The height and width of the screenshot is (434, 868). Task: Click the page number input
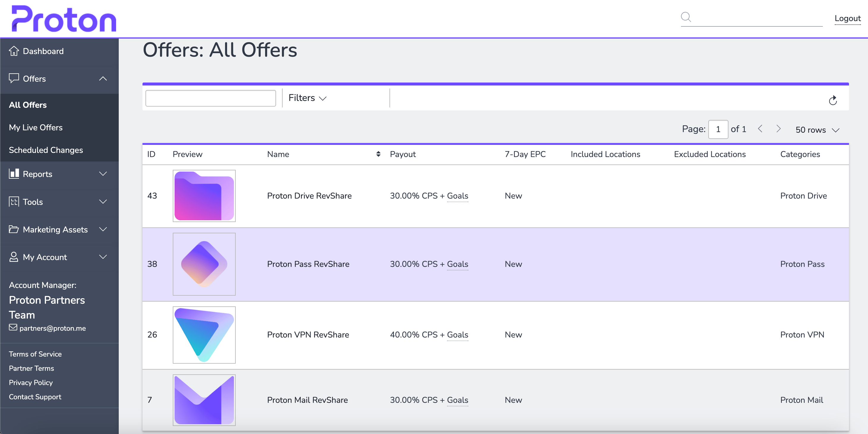point(718,129)
